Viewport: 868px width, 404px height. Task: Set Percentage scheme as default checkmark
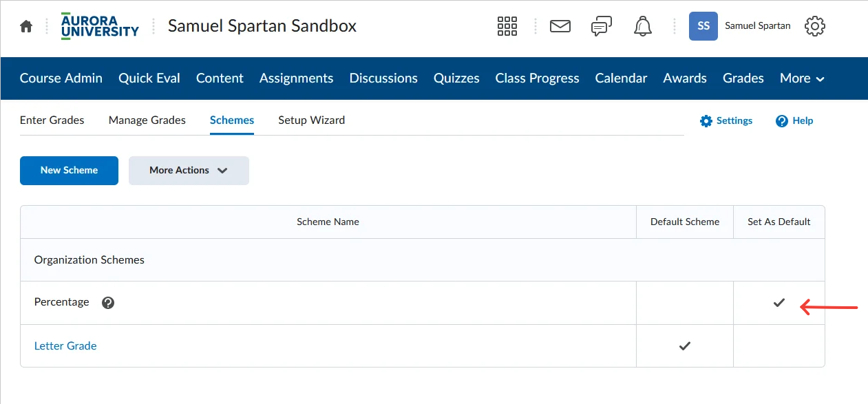pos(779,302)
